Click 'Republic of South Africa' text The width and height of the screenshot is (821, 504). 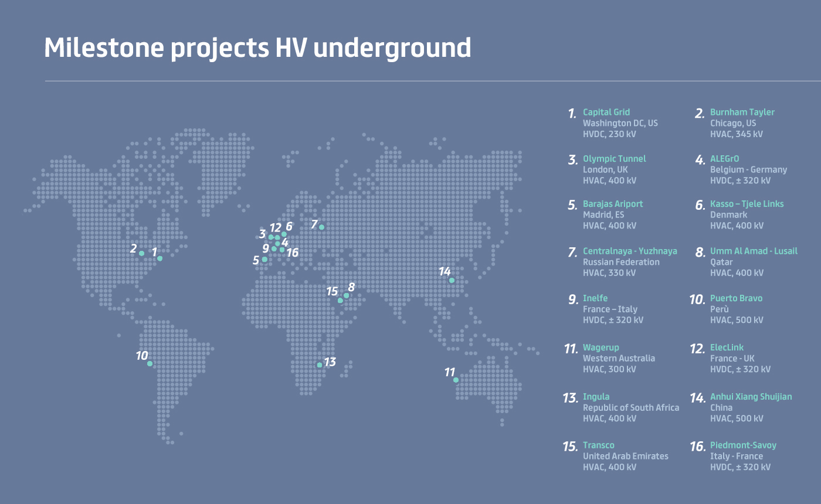click(631, 408)
